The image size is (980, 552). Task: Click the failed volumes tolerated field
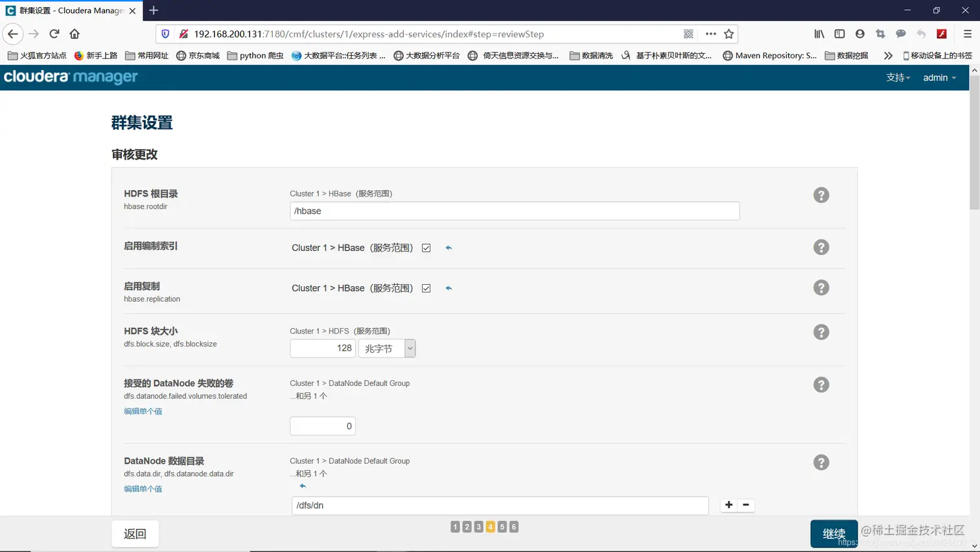click(323, 426)
